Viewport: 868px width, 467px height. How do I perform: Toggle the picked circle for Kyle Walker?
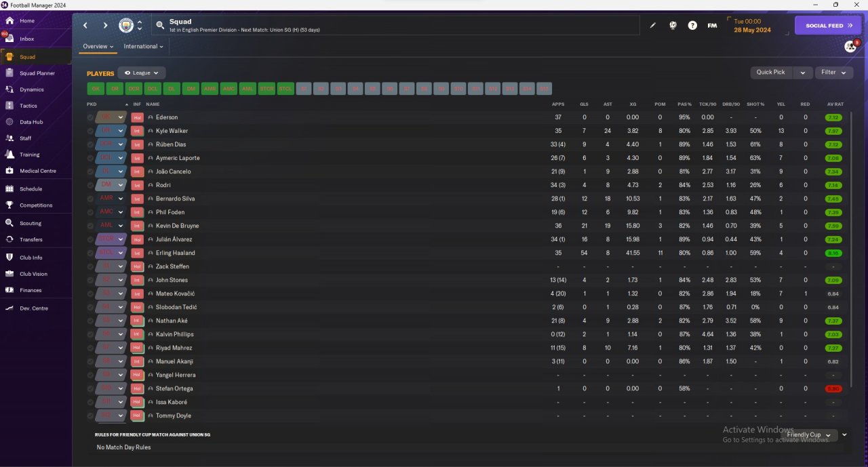pyautogui.click(x=90, y=131)
